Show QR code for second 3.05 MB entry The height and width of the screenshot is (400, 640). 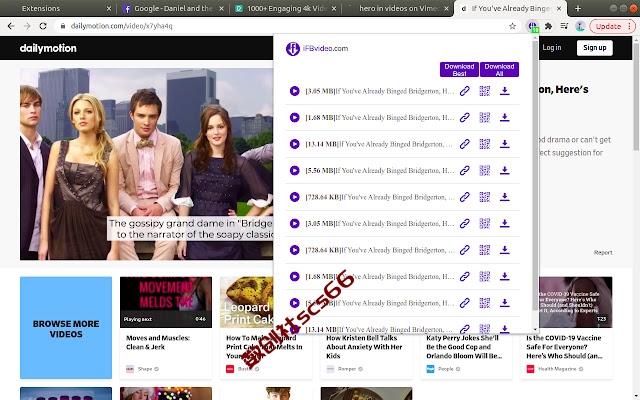484,224
